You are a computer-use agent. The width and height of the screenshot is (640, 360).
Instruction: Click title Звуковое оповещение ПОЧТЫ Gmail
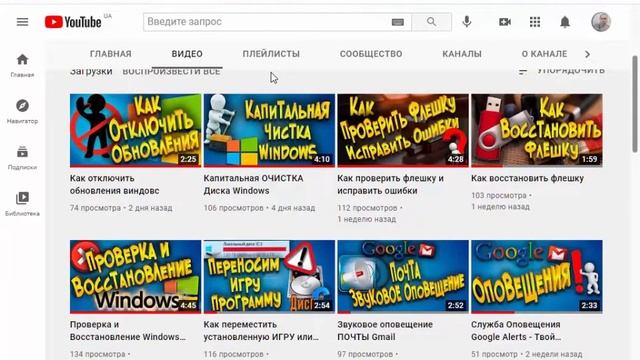pyautogui.click(x=385, y=331)
